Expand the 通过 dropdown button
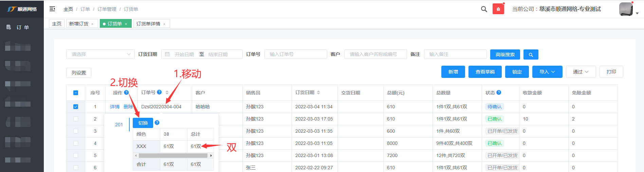Image resolution: width=644 pixels, height=172 pixels. [581, 72]
